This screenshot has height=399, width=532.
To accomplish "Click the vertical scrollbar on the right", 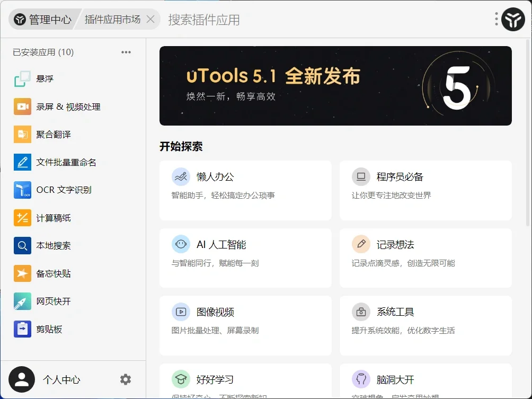I will pos(528,133).
